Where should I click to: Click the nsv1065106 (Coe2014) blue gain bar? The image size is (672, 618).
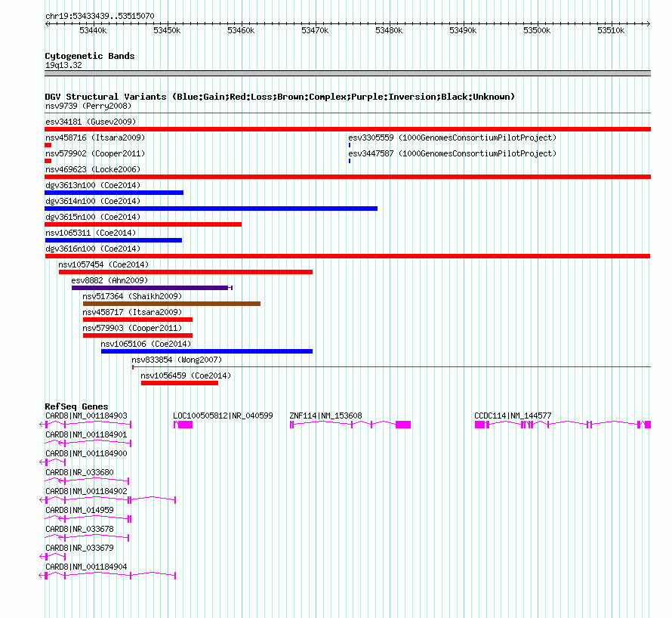pyautogui.click(x=207, y=351)
